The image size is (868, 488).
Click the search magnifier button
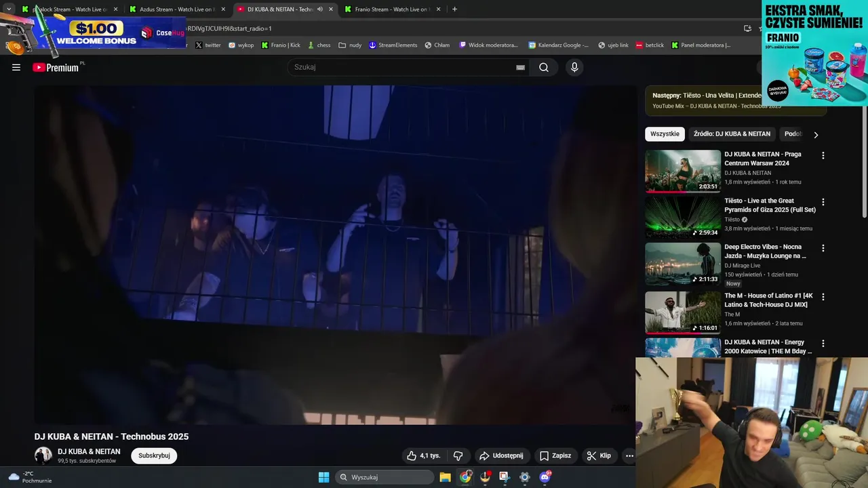(x=544, y=67)
